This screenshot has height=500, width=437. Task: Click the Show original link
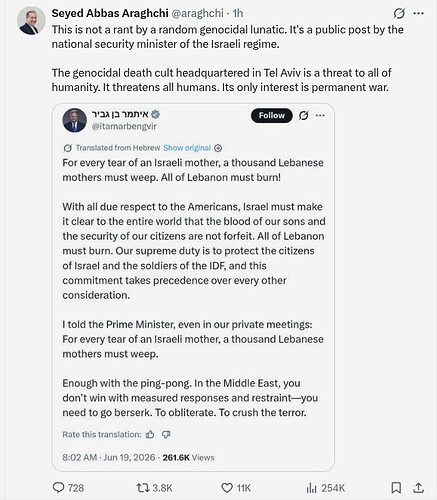(187, 148)
